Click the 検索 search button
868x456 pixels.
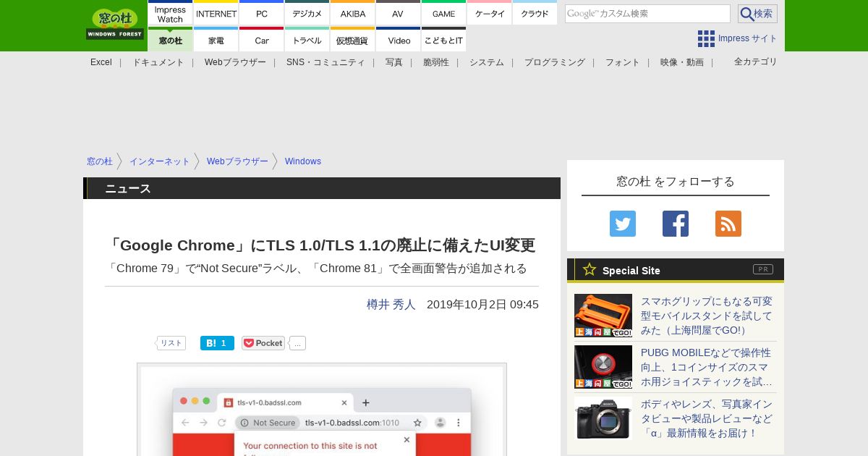(757, 14)
